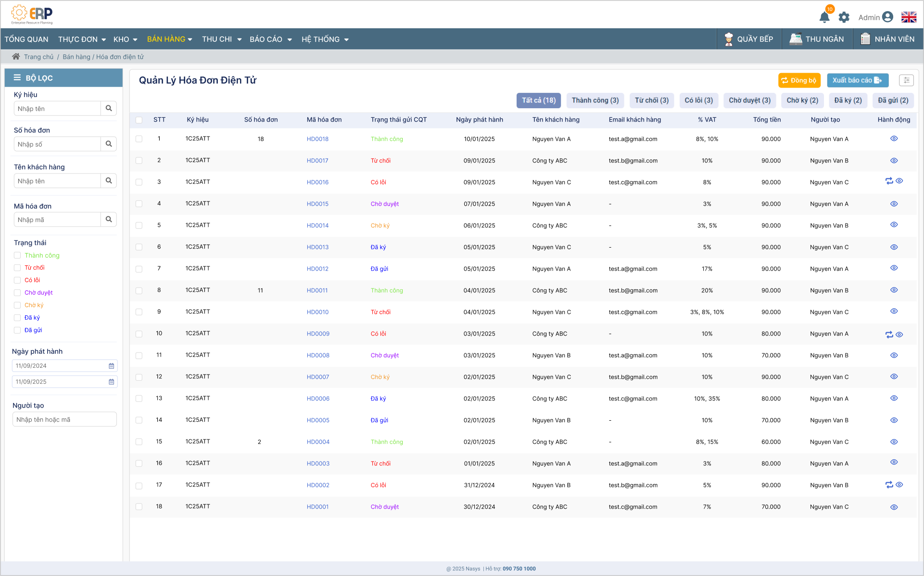This screenshot has height=576, width=924.
Task: Click search icon in Số hóa đơn filter
Action: click(109, 144)
